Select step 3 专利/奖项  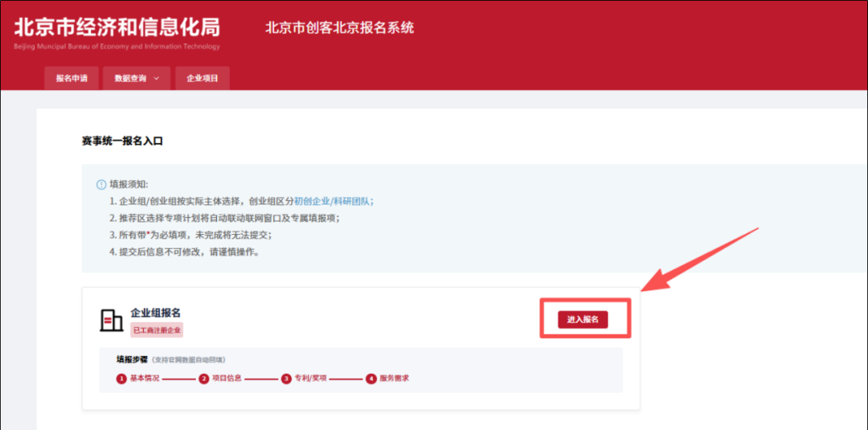[x=304, y=379]
